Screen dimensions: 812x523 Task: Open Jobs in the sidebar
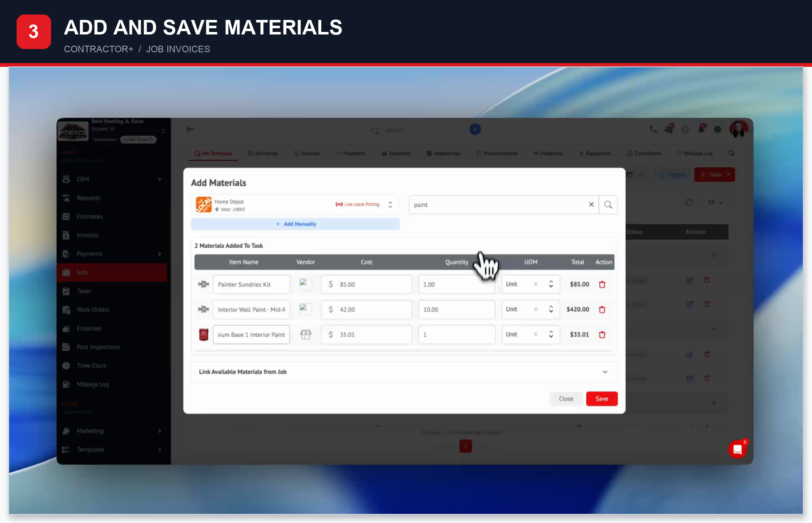pyautogui.click(x=112, y=273)
